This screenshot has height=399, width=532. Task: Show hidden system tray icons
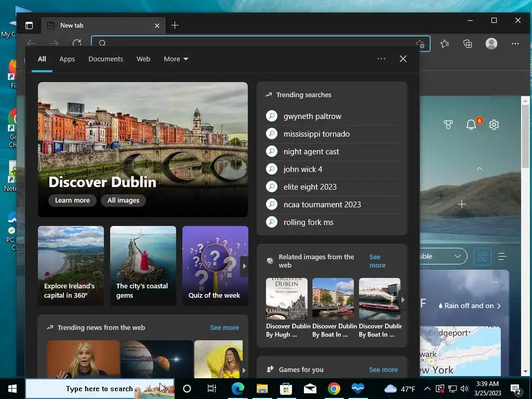click(x=428, y=389)
